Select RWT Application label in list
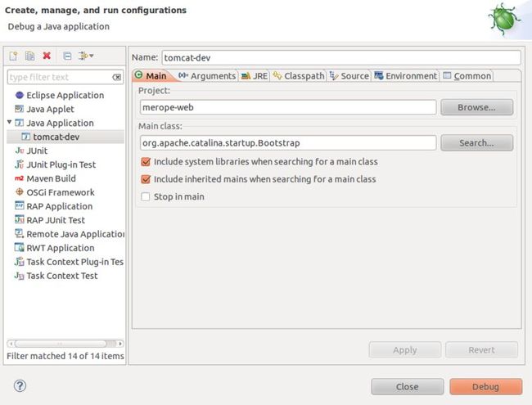Screen dimensions: 532x405 [x=61, y=248]
